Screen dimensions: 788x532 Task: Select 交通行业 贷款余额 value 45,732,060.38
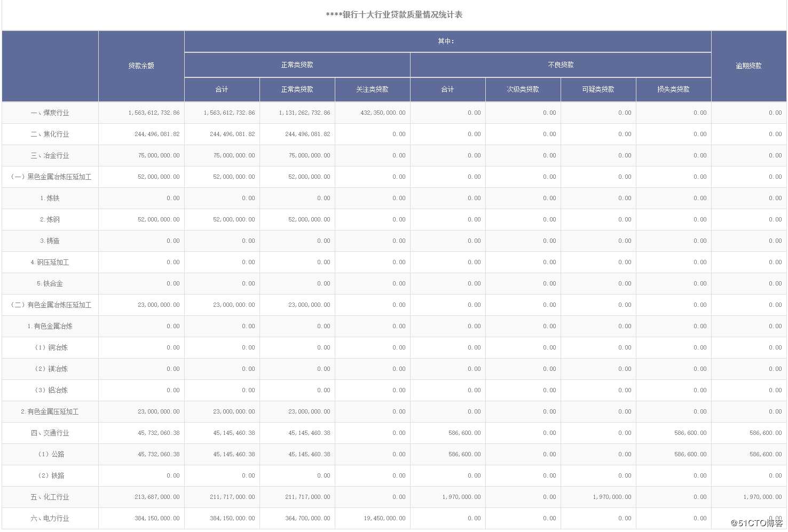tap(159, 433)
